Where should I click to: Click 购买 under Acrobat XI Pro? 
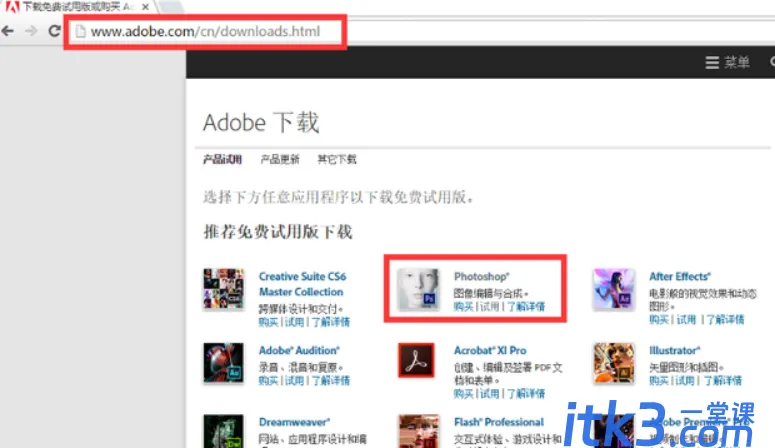pos(464,394)
